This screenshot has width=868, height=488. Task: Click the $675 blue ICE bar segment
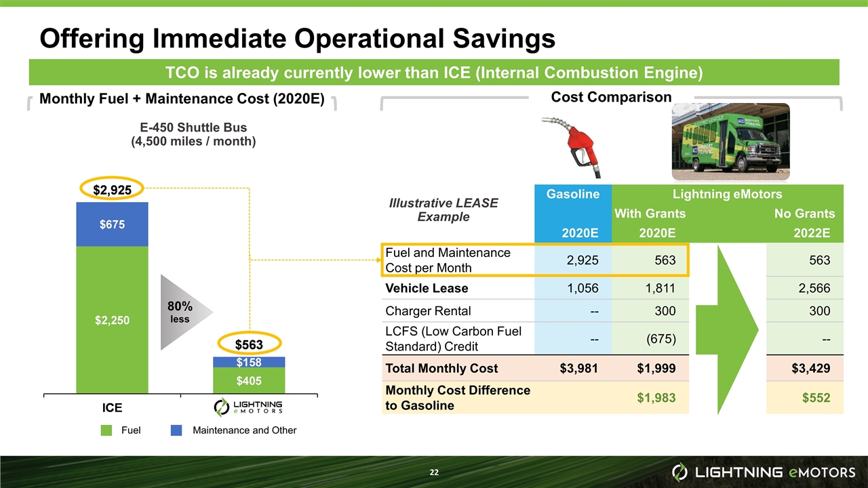112,224
